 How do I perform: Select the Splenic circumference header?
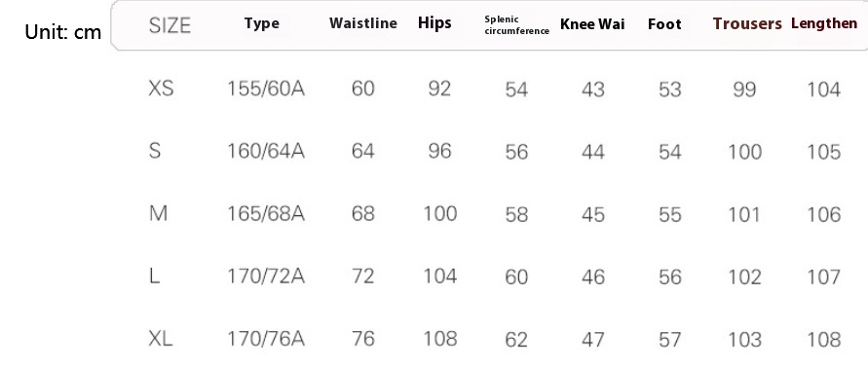(517, 25)
